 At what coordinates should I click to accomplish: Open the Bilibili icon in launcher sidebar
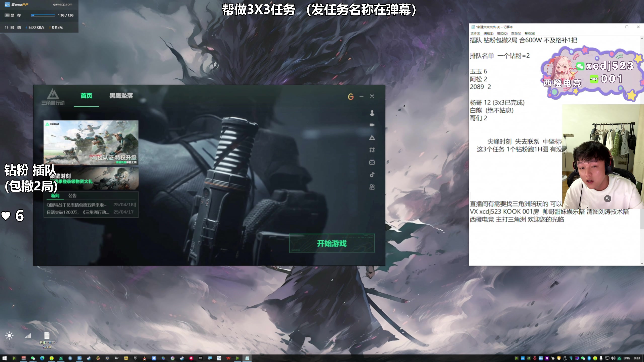(x=372, y=162)
